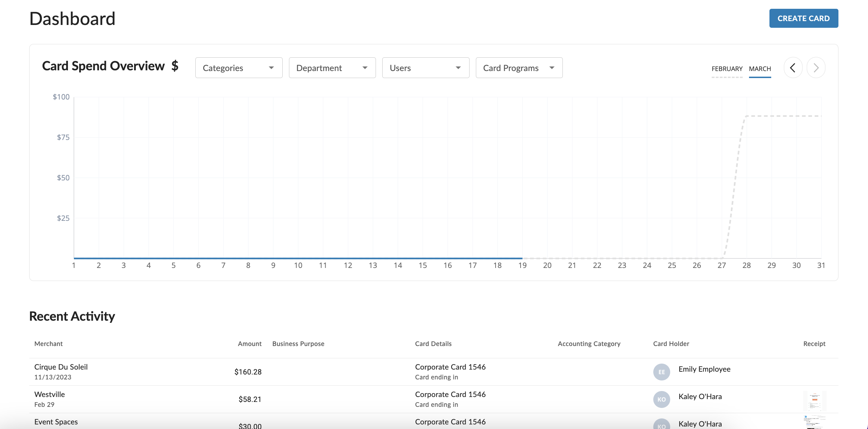
Task: Click the dashed line plateau at day 28
Action: [747, 116]
